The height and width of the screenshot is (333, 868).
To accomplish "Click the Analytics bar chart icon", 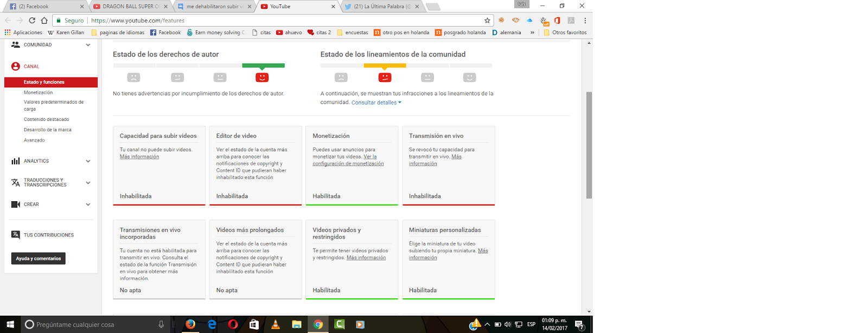I will tap(15, 161).
